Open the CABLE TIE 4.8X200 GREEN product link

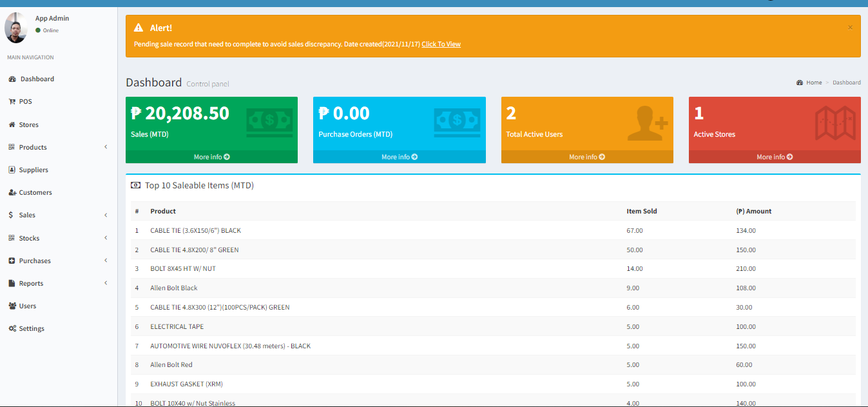pos(194,250)
